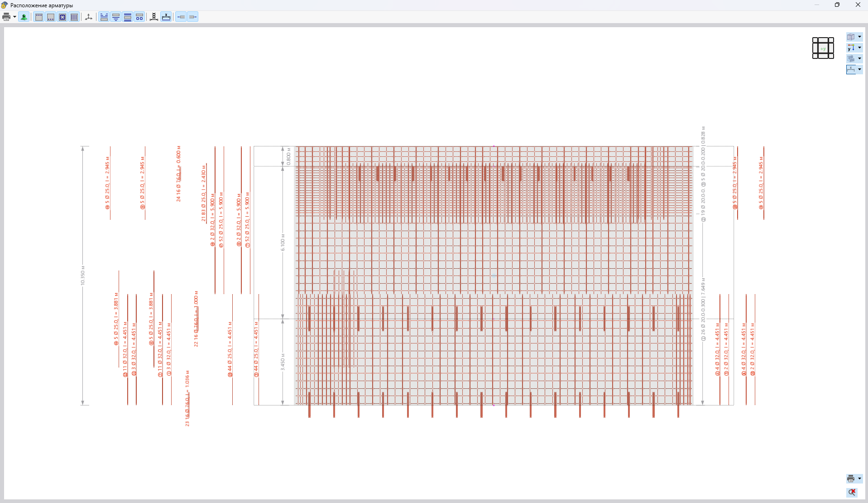Open the print options dropdown arrow in the top toolbar
The height and width of the screenshot is (503, 868).
pyautogui.click(x=14, y=17)
